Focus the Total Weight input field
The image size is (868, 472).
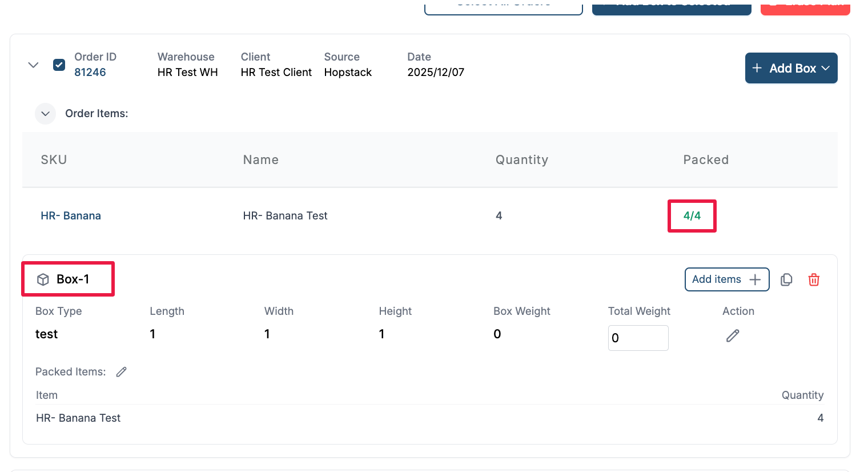[638, 338]
